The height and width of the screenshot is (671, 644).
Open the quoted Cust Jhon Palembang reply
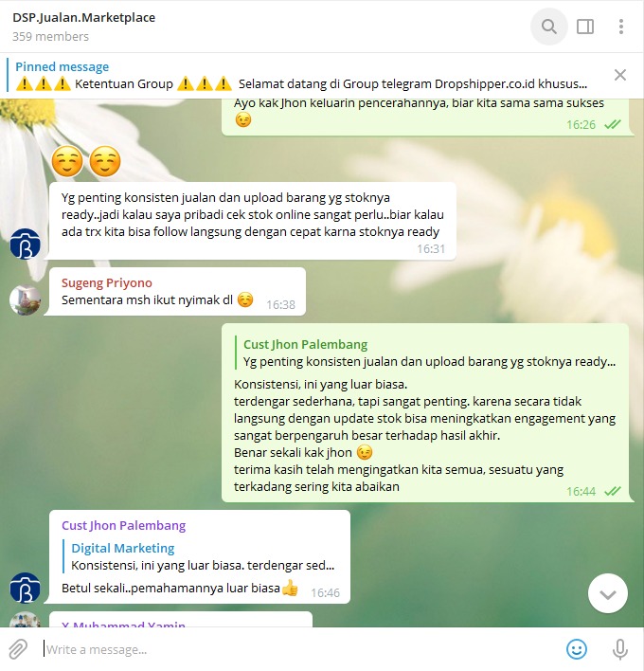426,354
